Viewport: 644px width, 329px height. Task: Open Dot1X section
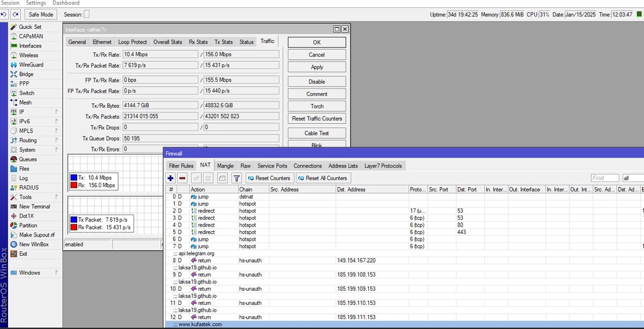pos(26,216)
